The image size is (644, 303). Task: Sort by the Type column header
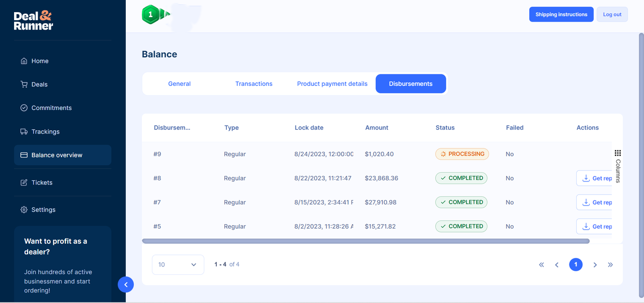[x=231, y=128]
